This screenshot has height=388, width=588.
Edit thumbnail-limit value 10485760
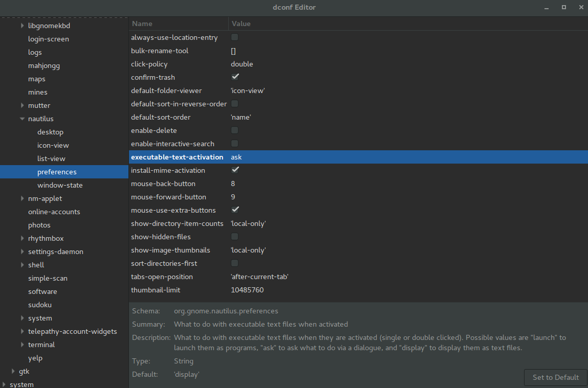[x=247, y=290]
